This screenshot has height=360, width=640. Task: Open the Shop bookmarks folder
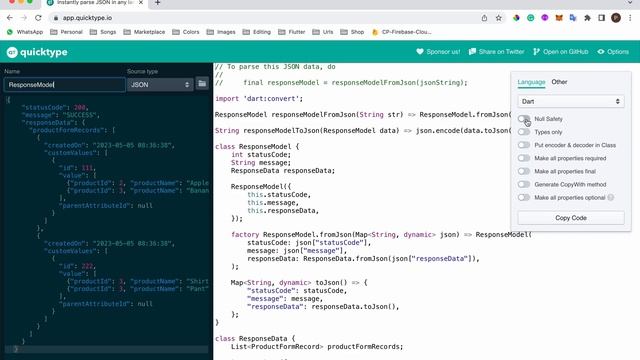pyautogui.click(x=352, y=32)
